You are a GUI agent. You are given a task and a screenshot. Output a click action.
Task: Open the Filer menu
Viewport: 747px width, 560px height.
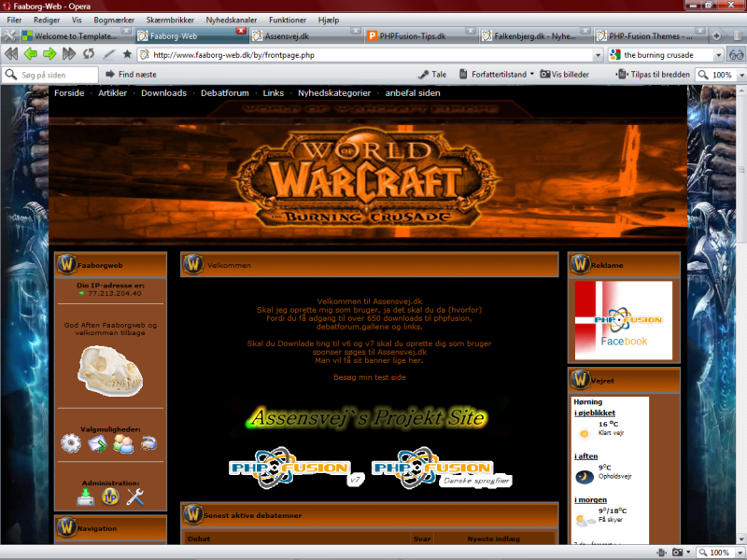pos(14,20)
